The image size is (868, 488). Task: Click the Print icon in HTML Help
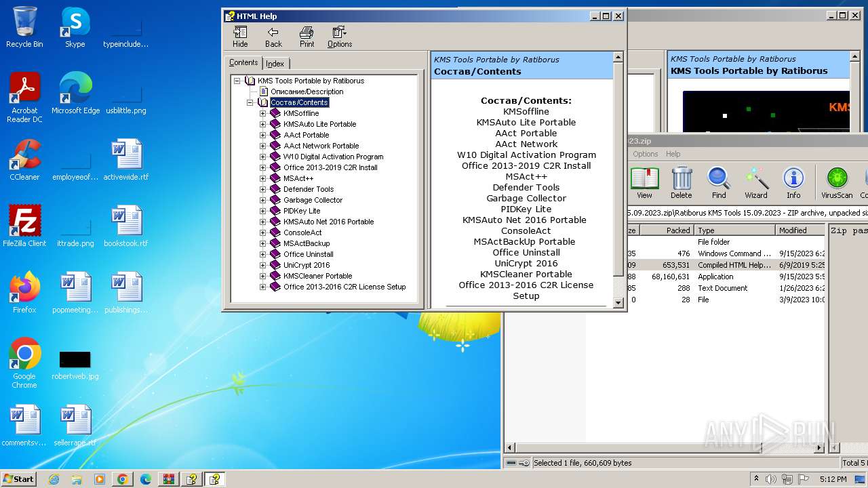[x=307, y=37]
